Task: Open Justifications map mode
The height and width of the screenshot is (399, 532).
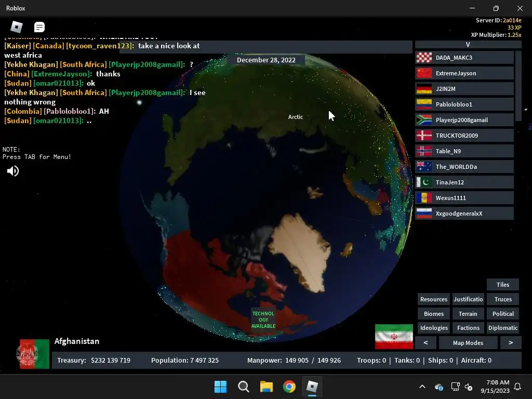Action: (468, 299)
